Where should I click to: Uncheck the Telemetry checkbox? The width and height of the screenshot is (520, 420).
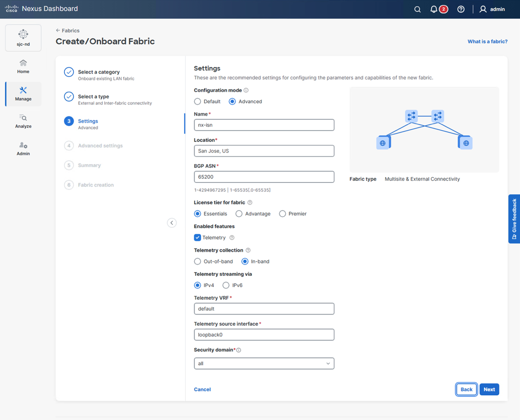(x=197, y=238)
